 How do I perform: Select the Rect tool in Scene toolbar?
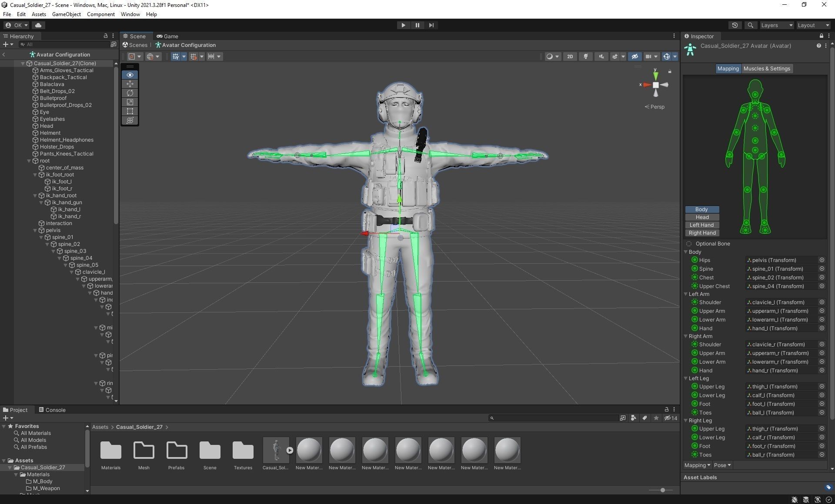point(130,111)
